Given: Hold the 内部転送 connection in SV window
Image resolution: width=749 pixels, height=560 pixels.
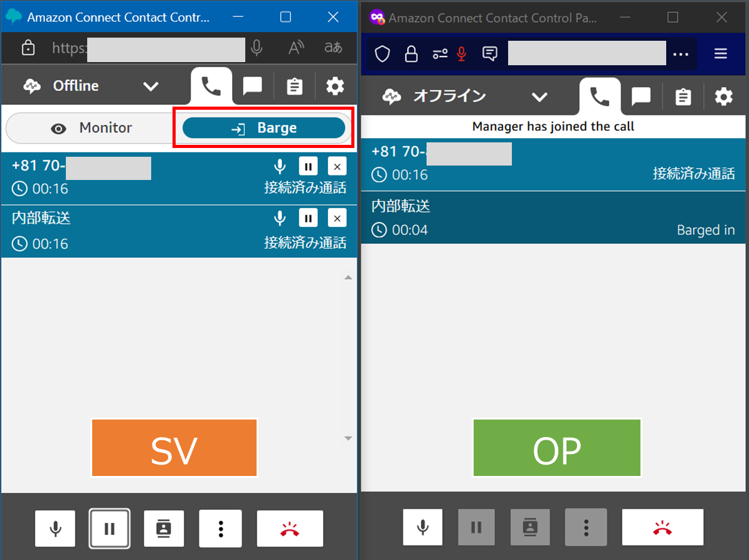Looking at the screenshot, I should pyautogui.click(x=308, y=218).
